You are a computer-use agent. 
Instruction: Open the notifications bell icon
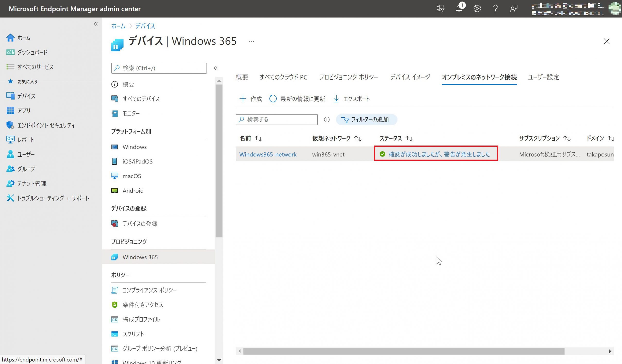click(459, 9)
